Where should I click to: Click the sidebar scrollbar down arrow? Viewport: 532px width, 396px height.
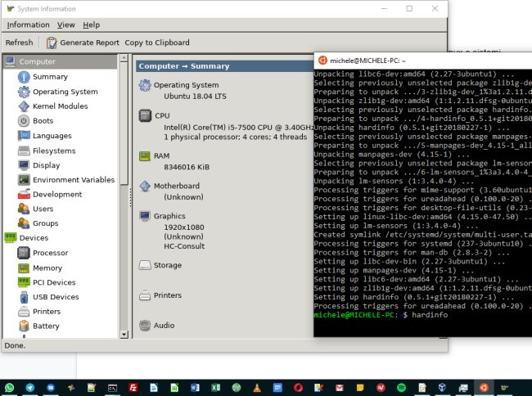coord(124,335)
